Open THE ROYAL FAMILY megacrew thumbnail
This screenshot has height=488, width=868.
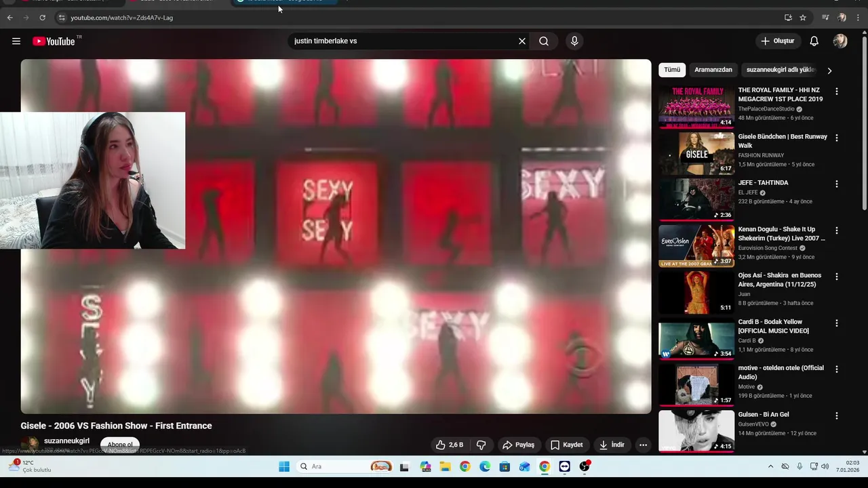pyautogui.click(x=696, y=106)
